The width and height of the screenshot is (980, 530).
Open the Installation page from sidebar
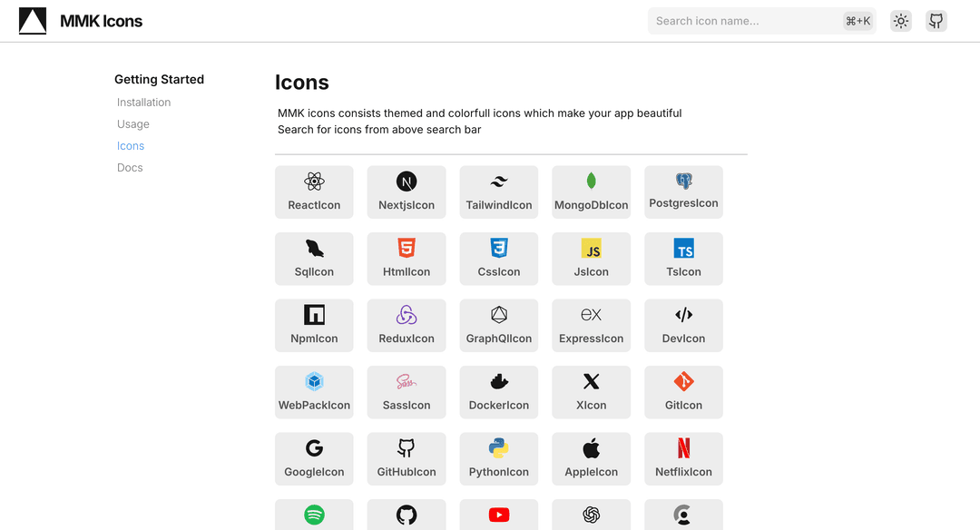pyautogui.click(x=143, y=102)
